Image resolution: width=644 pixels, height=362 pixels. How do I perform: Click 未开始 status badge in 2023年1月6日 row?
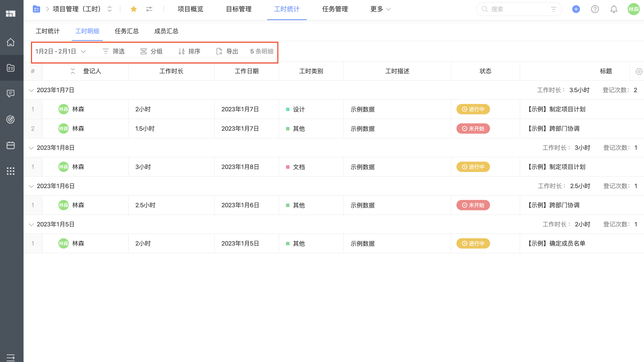pos(473,205)
